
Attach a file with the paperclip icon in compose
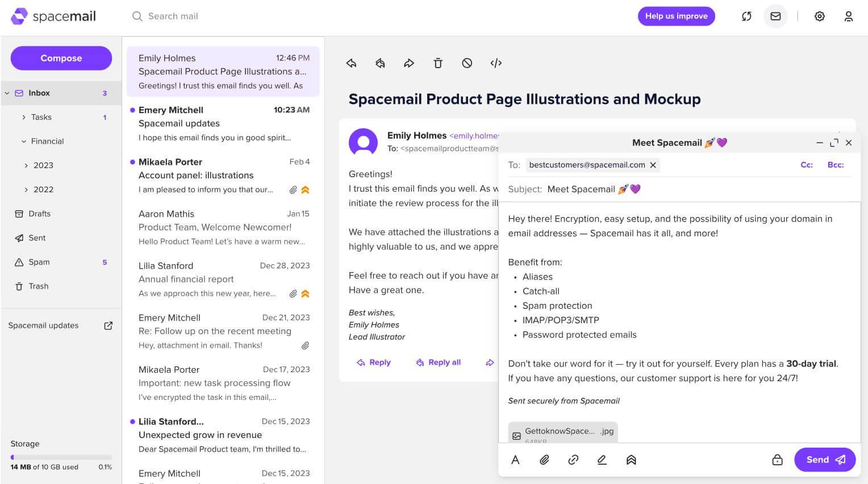pyautogui.click(x=544, y=460)
